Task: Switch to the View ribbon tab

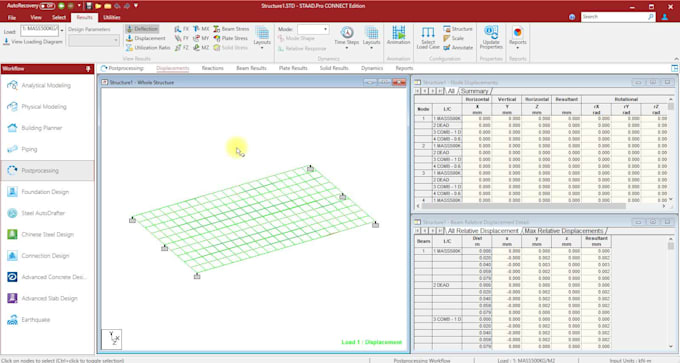Action: 36,17
